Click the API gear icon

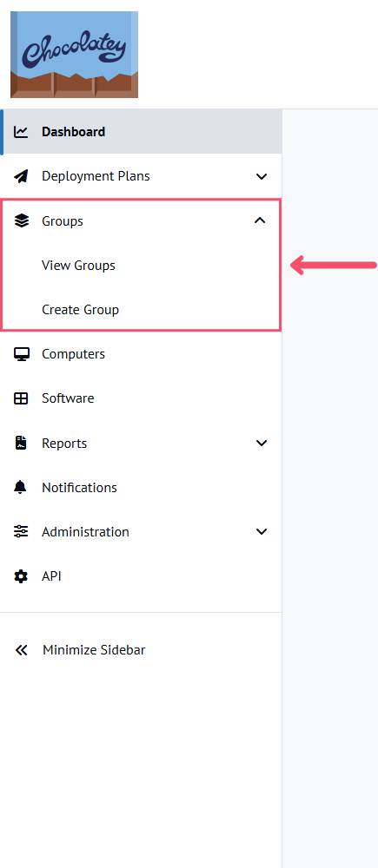(x=21, y=576)
